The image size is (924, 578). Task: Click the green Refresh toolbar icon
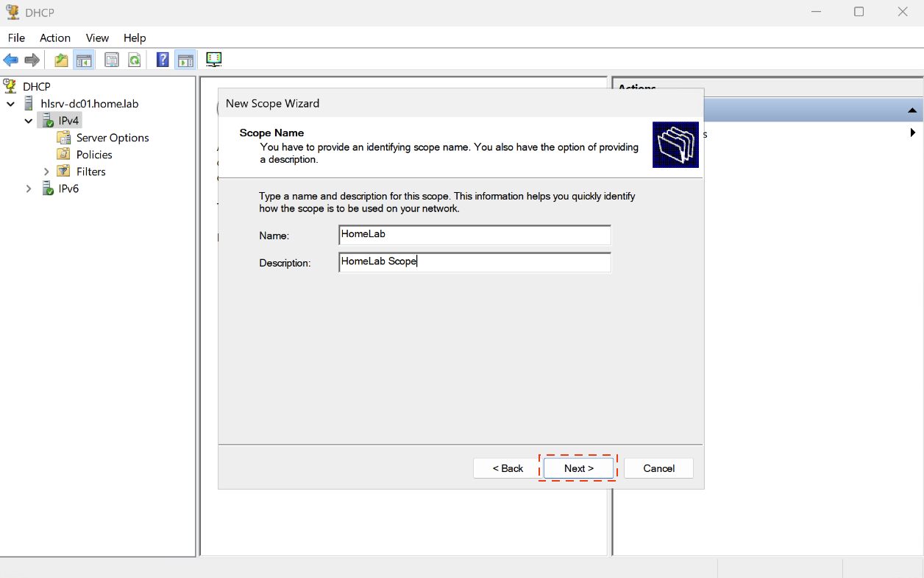[135, 60]
